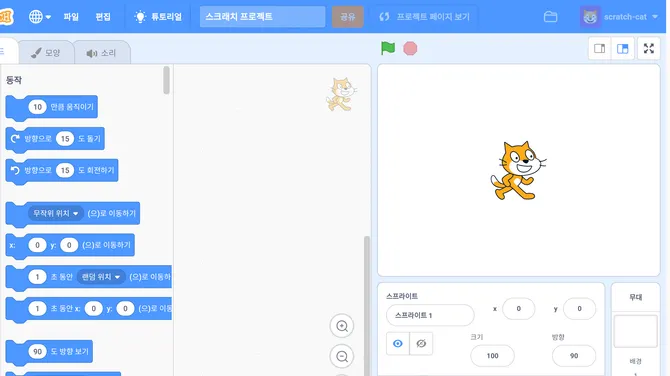Viewport: 670px width, 376px height.
Task: Click the 동작 category heading
Action: pyautogui.click(x=14, y=80)
